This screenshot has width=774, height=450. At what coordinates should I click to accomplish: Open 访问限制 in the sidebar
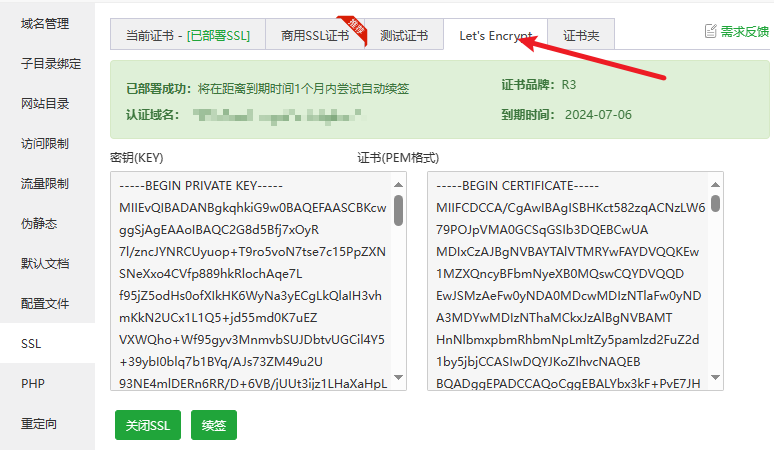click(x=45, y=143)
